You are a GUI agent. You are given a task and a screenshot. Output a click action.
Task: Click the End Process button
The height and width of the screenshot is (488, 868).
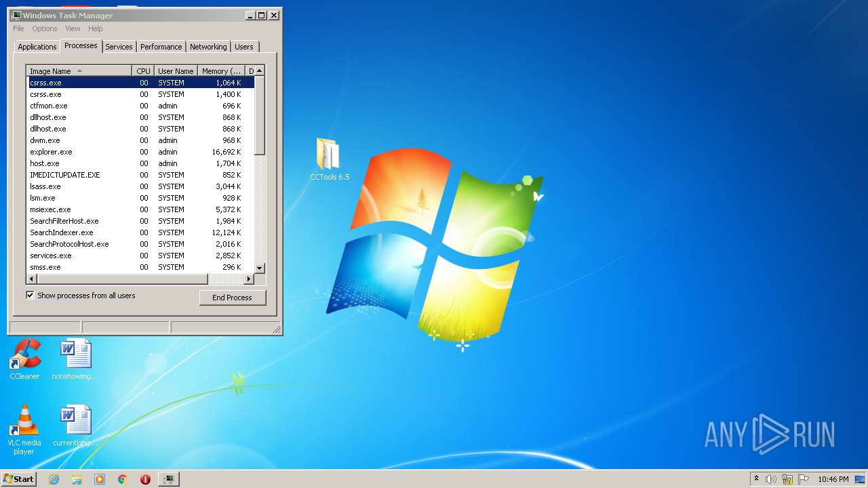[x=233, y=298]
